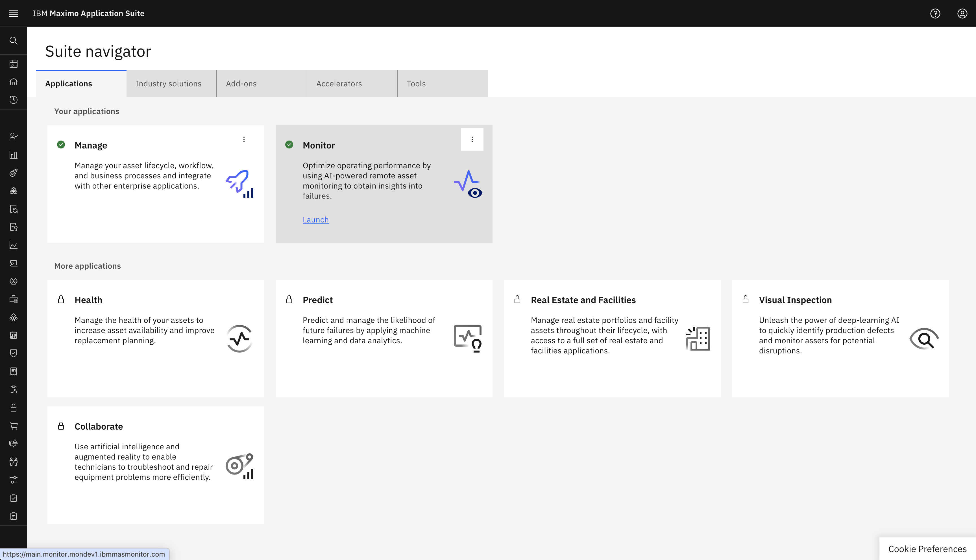This screenshot has height=560, width=976.
Task: Open the Manage card overflow menu
Action: (x=244, y=139)
